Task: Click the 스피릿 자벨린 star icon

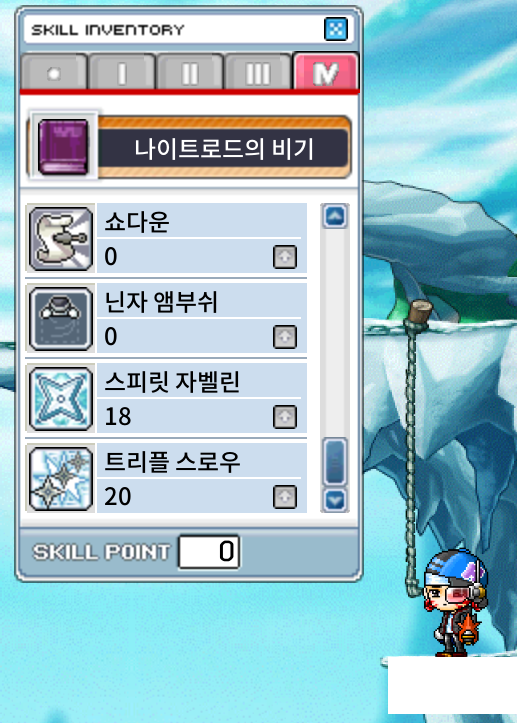Action: pos(61,399)
